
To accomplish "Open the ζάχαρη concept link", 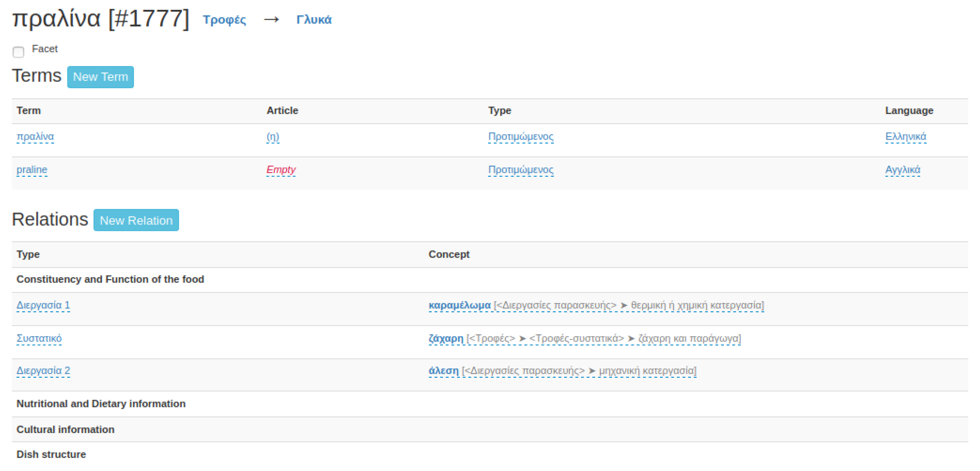I will 445,339.
